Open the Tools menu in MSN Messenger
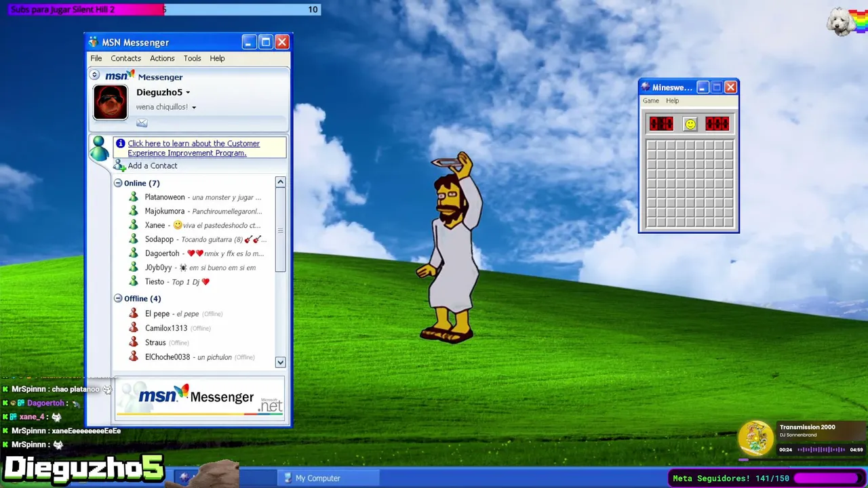 (192, 58)
